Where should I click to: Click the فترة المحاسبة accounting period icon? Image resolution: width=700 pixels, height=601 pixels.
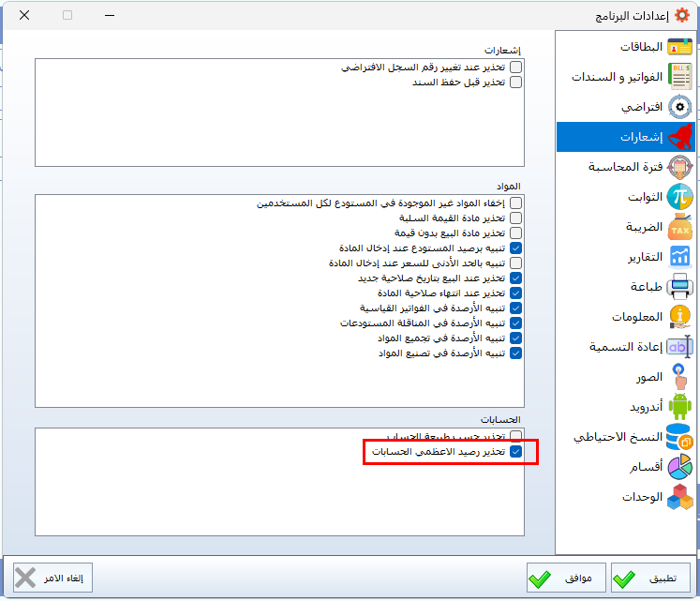click(679, 167)
